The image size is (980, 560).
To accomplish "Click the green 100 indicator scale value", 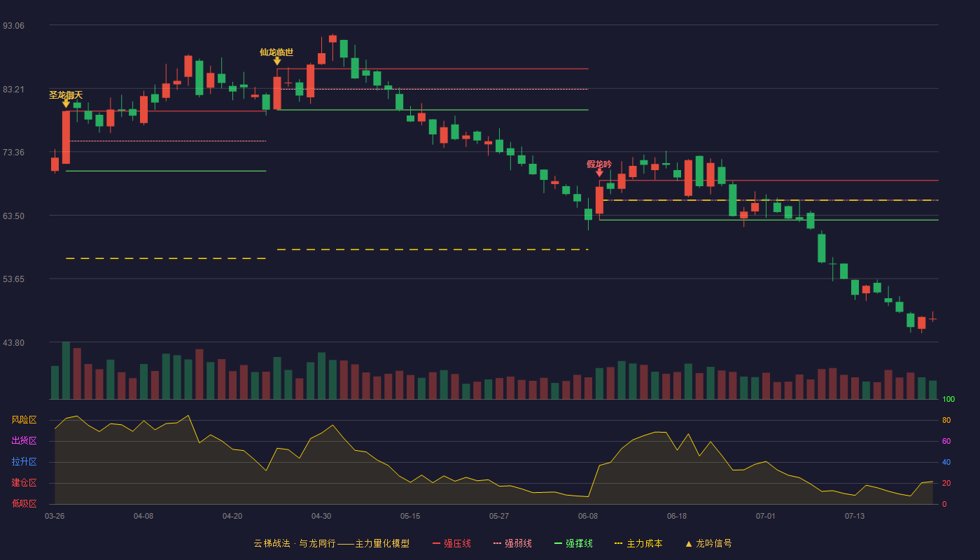I will (948, 400).
